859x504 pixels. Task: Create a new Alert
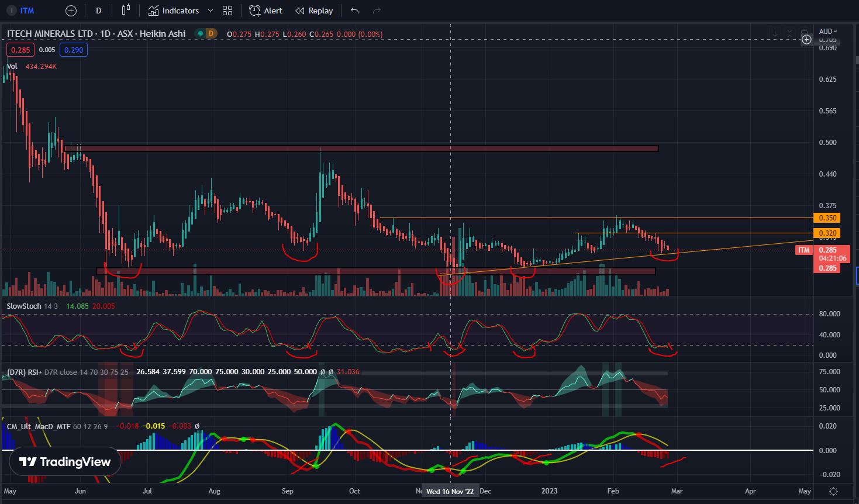(x=265, y=11)
